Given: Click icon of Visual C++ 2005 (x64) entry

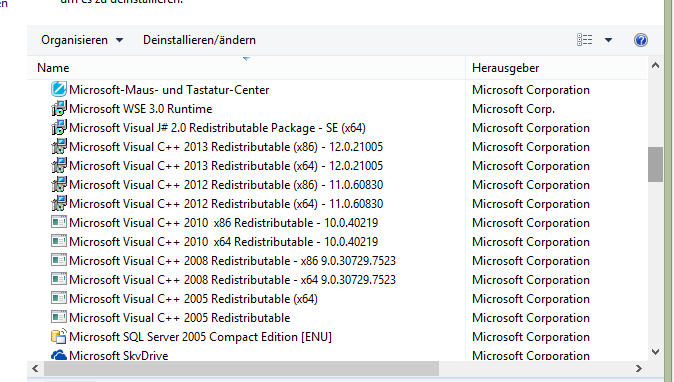Looking at the screenshot, I should point(58,298).
